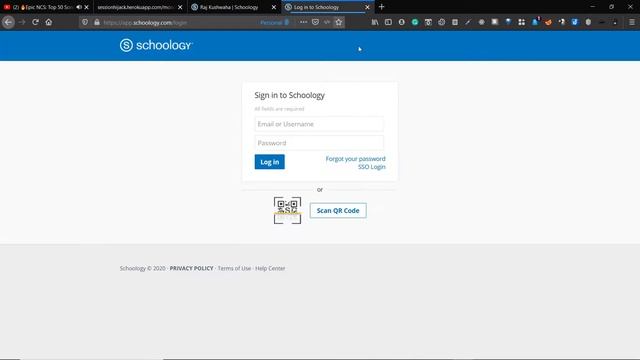This screenshot has height=360, width=640.
Task: Open the Help Center footer link
Action: tap(270, 268)
